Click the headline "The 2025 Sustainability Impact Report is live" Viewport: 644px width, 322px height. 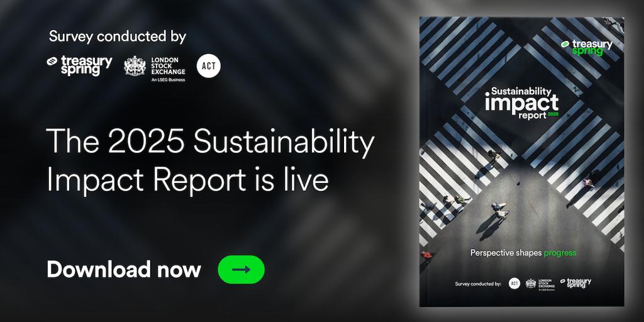point(210,162)
